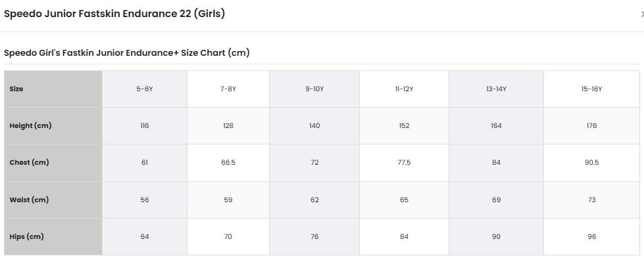Click the 62 waist value cell

click(314, 200)
